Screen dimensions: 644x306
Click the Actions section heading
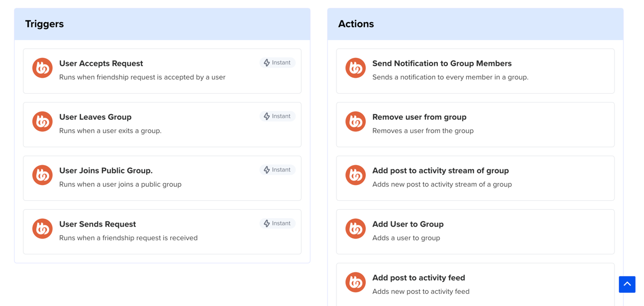[x=356, y=24]
